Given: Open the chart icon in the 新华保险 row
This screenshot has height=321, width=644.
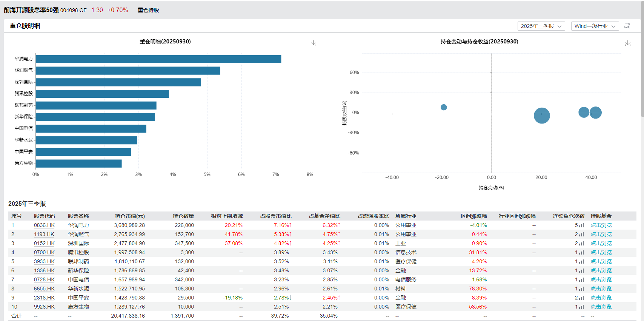Looking at the screenshot, I should tap(581, 271).
